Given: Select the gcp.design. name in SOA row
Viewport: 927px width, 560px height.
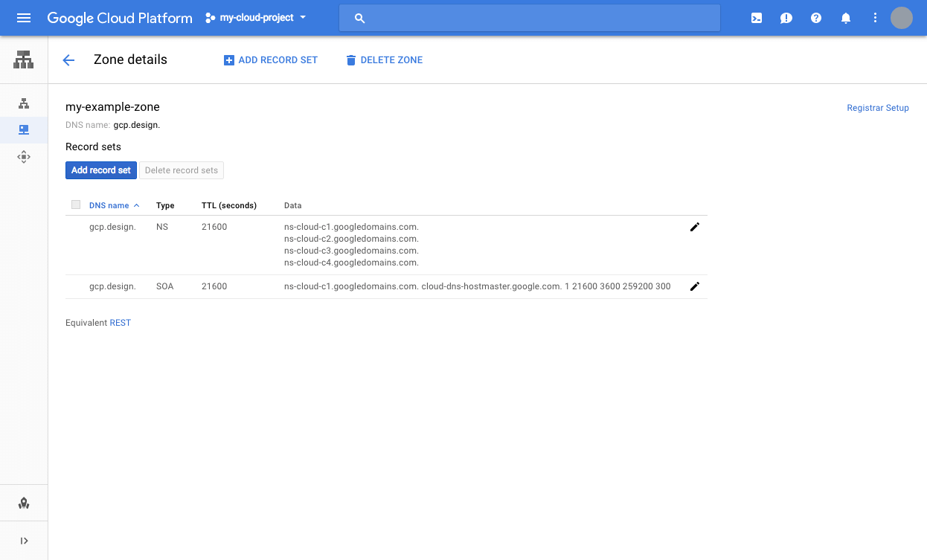Looking at the screenshot, I should coord(112,286).
